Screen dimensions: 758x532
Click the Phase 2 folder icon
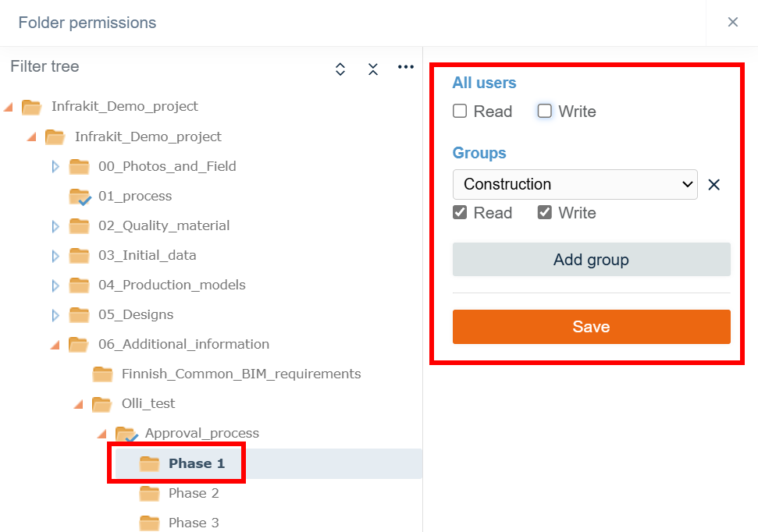point(149,493)
